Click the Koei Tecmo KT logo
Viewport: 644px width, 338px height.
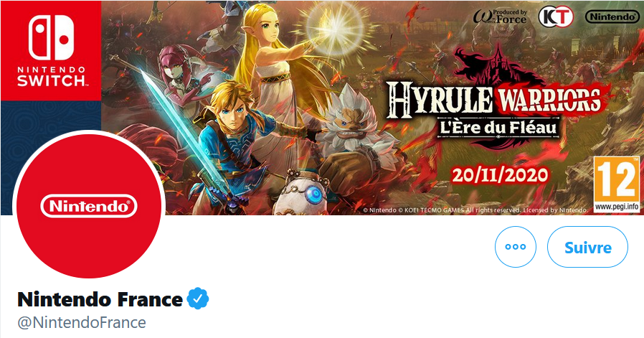555,17
